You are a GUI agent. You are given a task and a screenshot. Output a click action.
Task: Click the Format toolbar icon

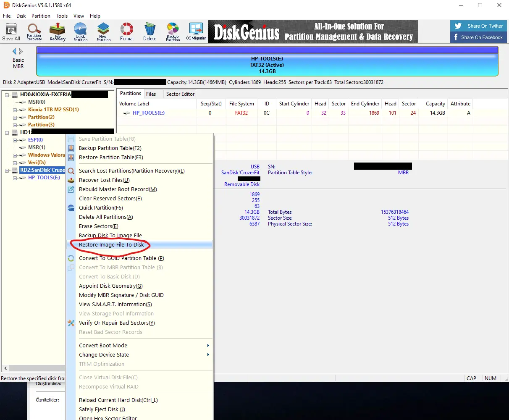[127, 32]
